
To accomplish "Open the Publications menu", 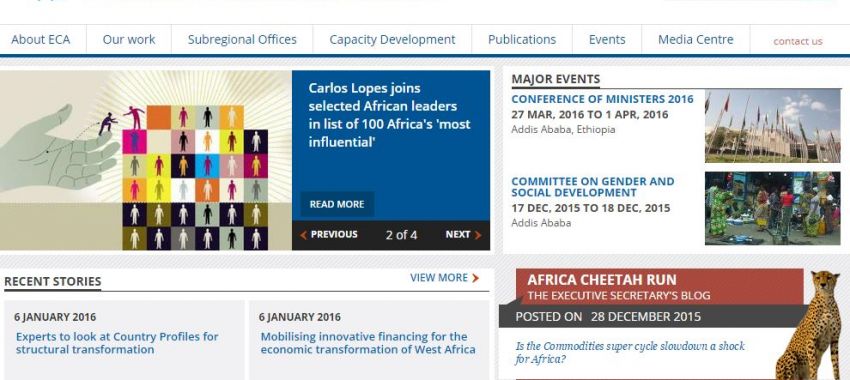I will (x=522, y=40).
